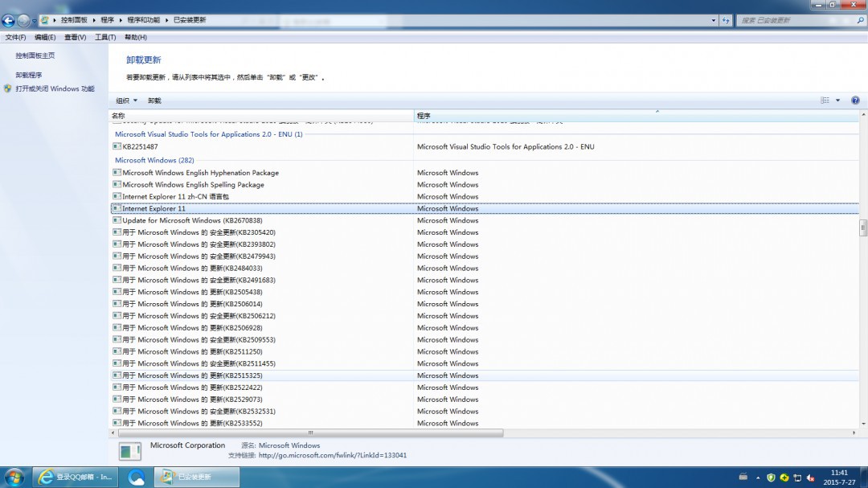Click the address bar refresh button
Image resolution: width=868 pixels, height=488 pixels.
(x=726, y=20)
